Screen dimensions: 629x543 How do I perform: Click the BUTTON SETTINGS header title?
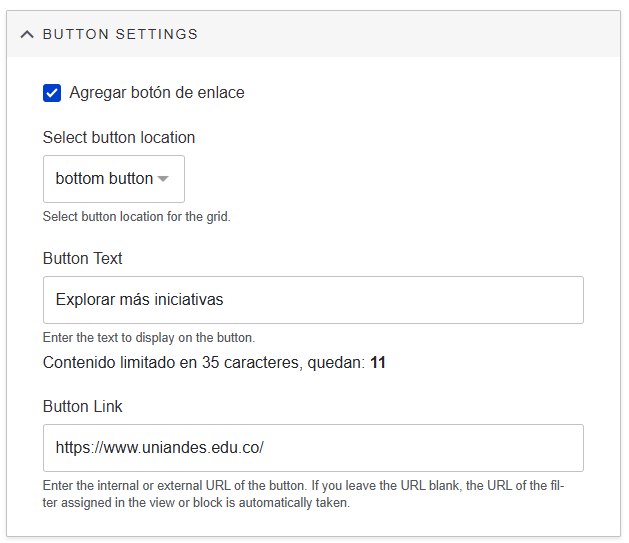120,34
